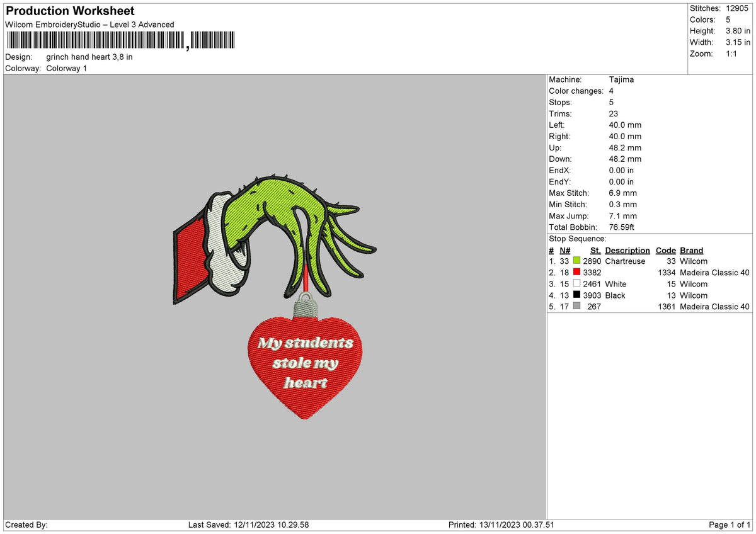Click the 'Last Saved: 12/11/2023 10.29.58' footer text
The width and height of the screenshot is (756, 534).
click(248, 525)
